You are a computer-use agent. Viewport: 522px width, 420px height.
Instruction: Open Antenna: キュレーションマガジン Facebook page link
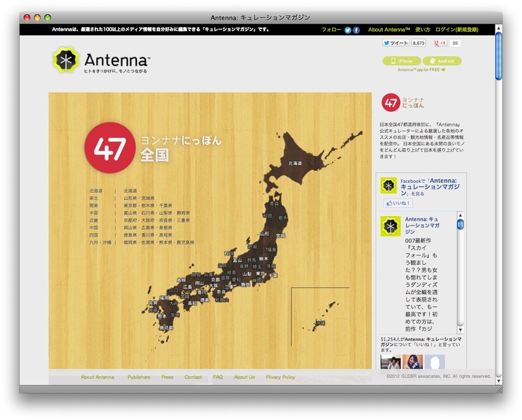point(430,187)
